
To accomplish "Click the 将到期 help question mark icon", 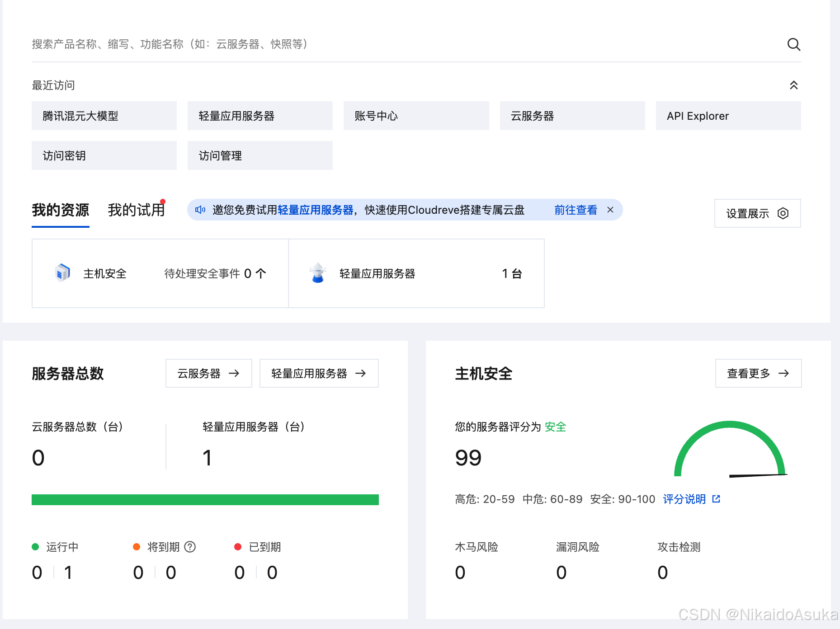I will (190, 547).
